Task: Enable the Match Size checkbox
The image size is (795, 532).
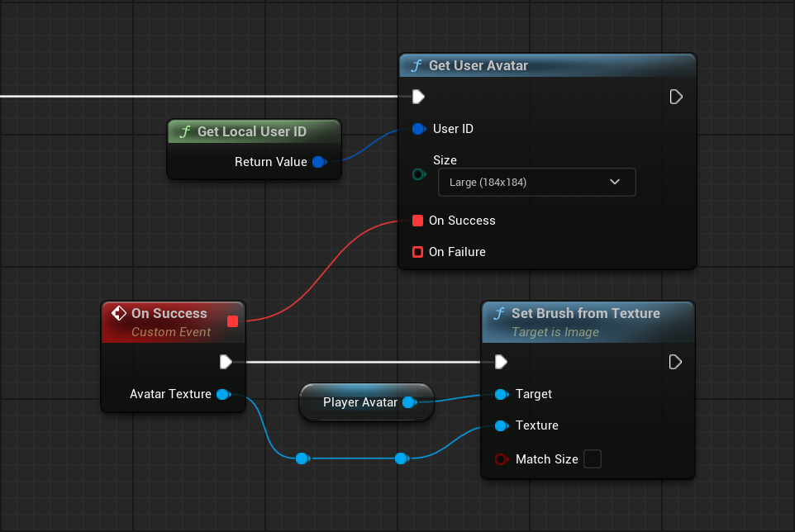Action: coord(592,459)
